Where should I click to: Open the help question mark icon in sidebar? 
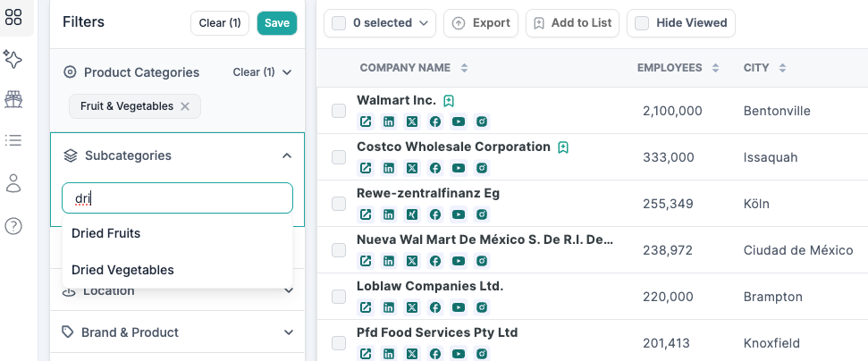click(13, 226)
